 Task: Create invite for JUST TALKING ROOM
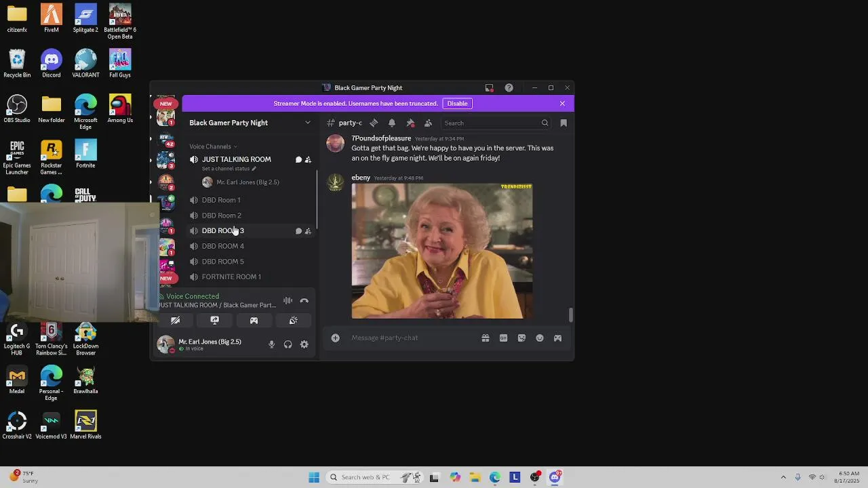[x=308, y=159]
